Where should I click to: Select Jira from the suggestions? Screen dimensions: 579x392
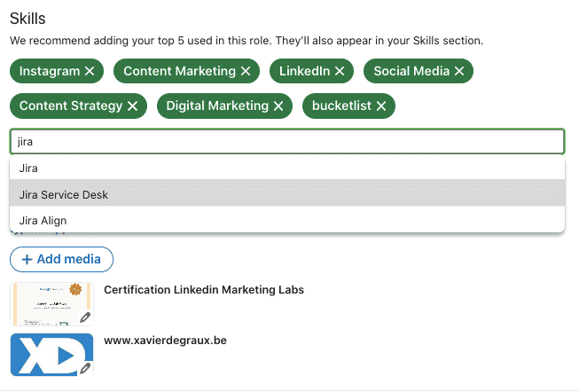29,168
